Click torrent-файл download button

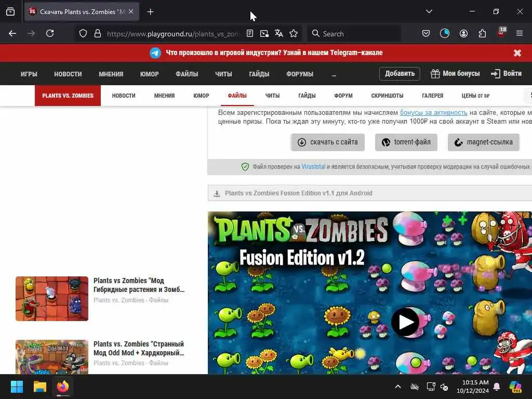(406, 142)
